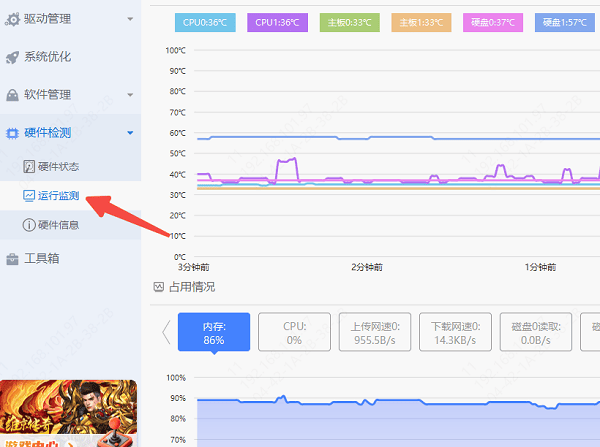Click the 占用情况 section icon
Screen dimensions: 600x447
(158, 287)
